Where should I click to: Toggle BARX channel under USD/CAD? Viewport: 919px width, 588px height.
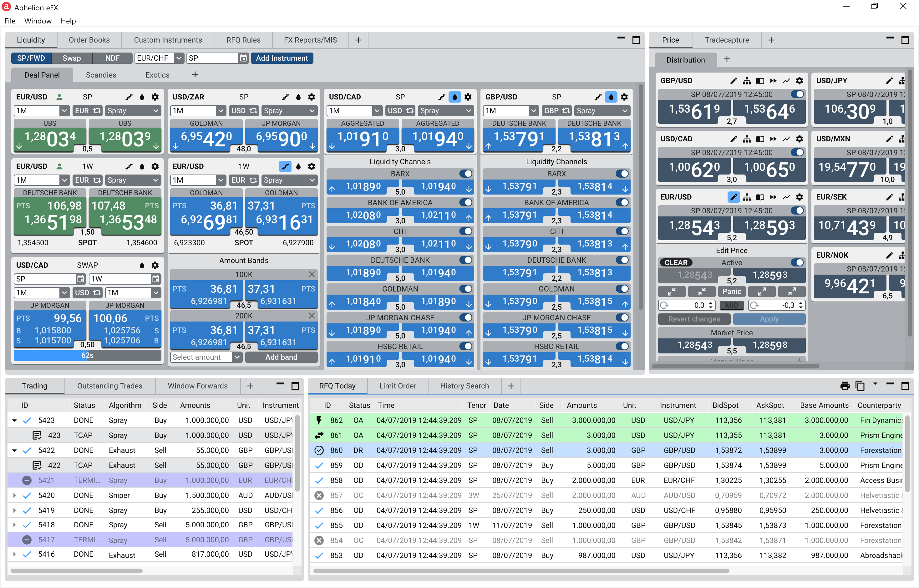pos(466,174)
